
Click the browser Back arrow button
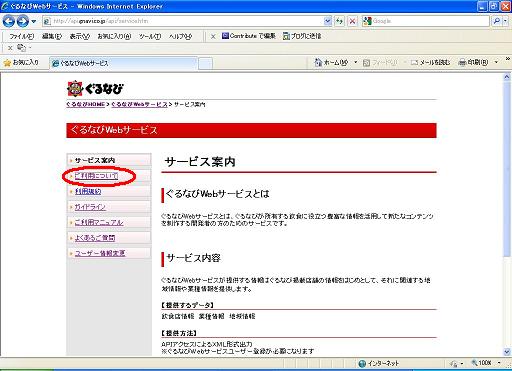tap(9, 21)
